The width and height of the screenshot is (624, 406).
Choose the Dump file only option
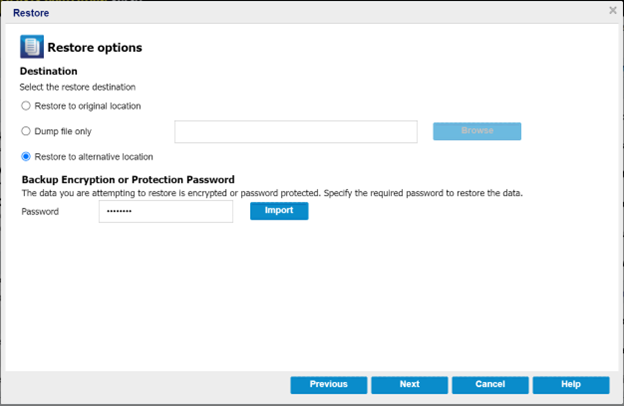click(x=26, y=131)
